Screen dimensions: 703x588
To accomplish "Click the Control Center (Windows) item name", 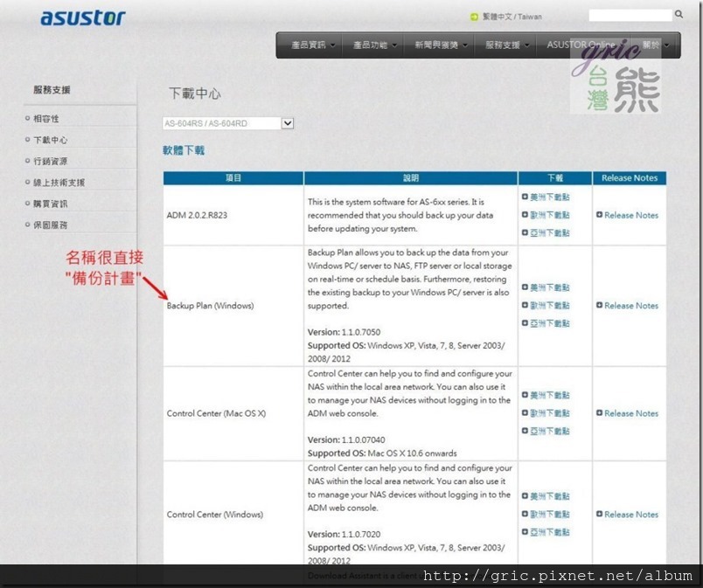I will [215, 515].
